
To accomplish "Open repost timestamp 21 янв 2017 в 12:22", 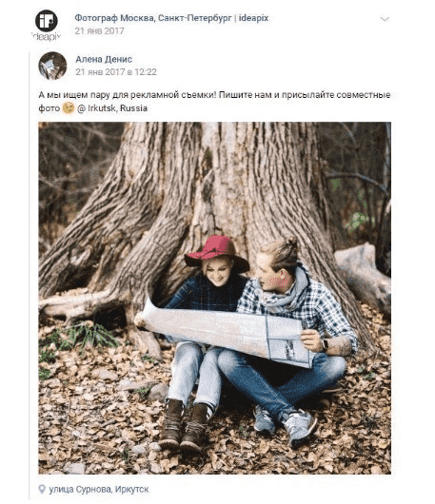I will pyautogui.click(x=116, y=72).
